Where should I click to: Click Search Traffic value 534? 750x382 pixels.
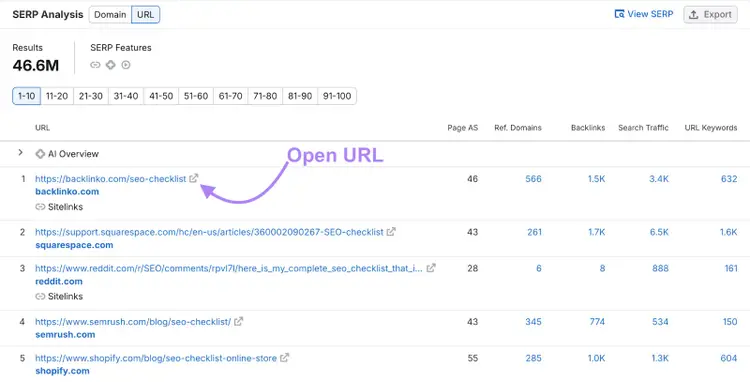pos(660,322)
